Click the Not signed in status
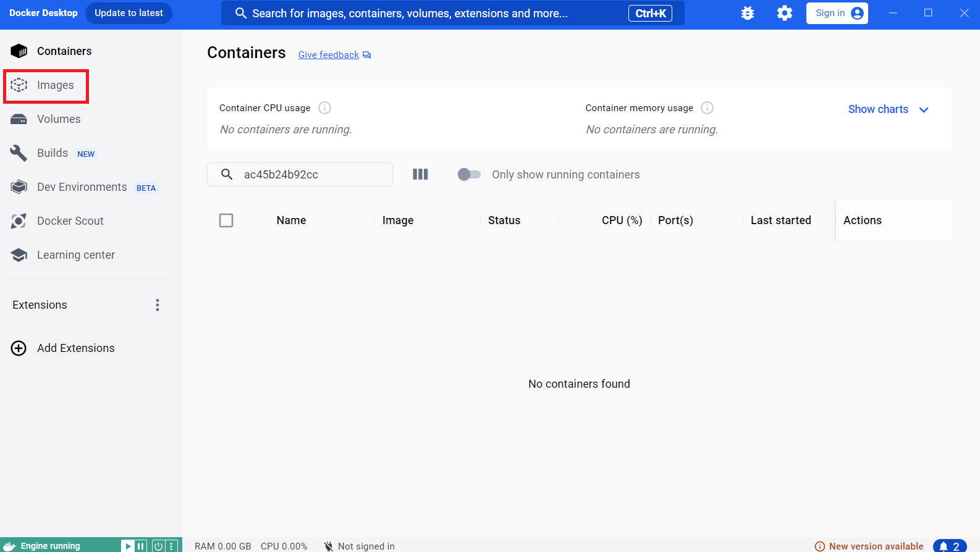 click(x=359, y=546)
